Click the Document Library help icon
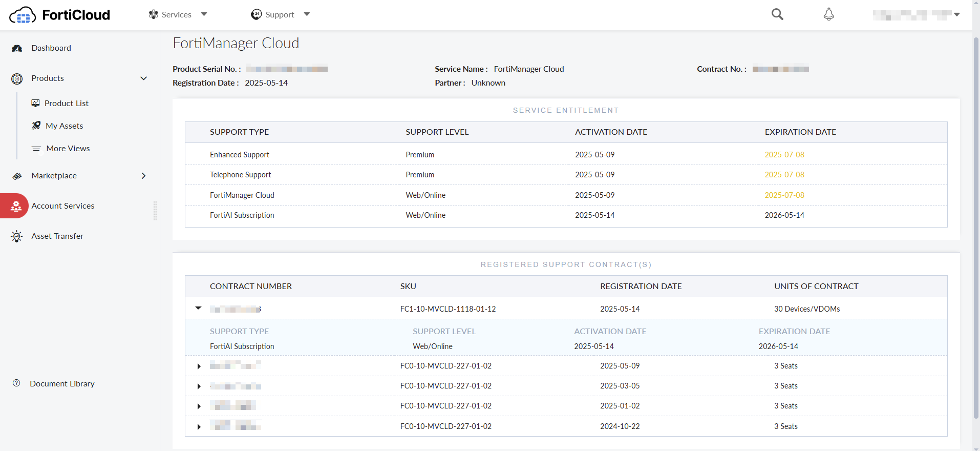 16,383
